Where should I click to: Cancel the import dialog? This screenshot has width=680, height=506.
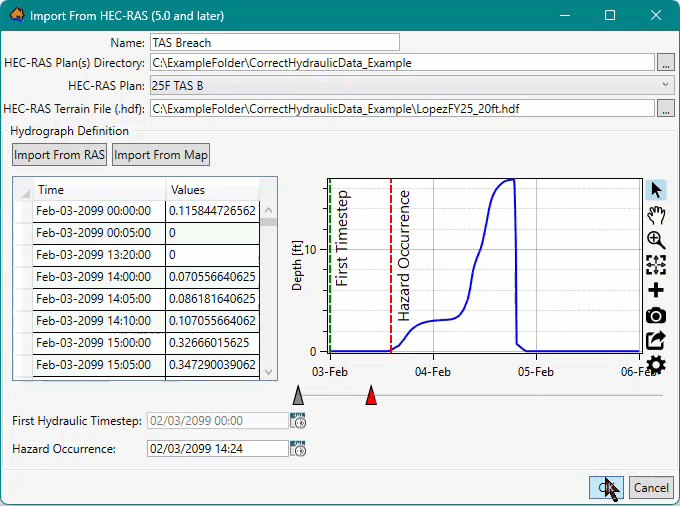click(651, 487)
